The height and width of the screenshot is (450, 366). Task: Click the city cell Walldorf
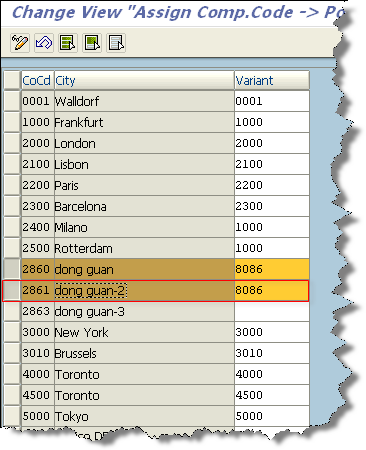pyautogui.click(x=144, y=101)
